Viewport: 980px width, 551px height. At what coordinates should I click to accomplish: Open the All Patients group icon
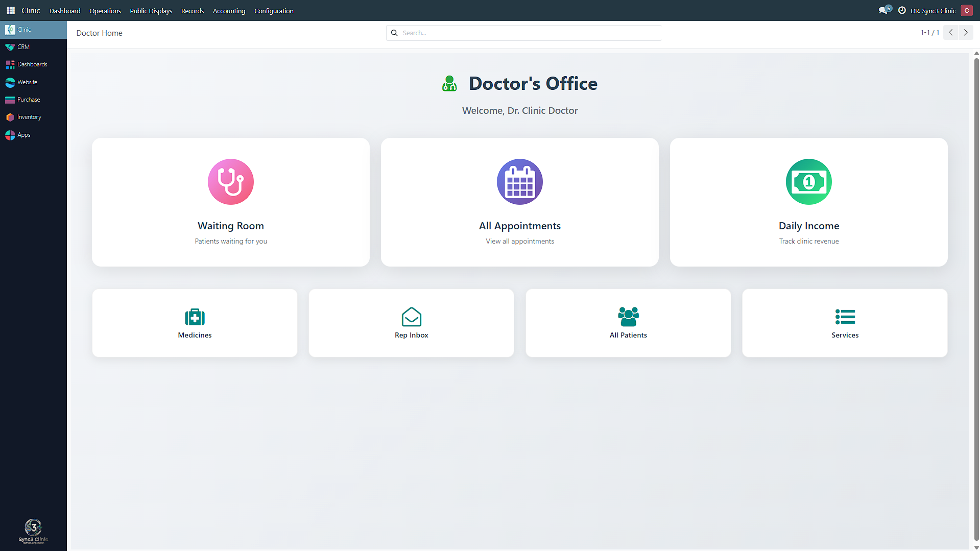(628, 317)
